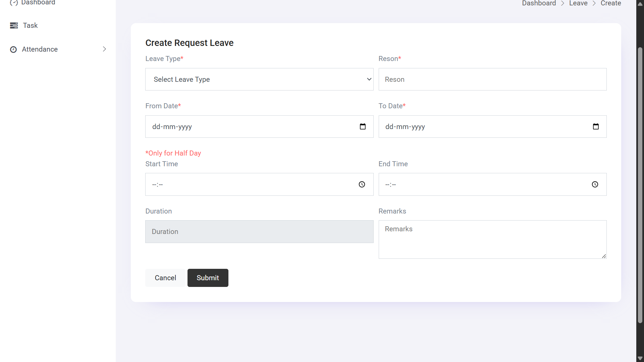Focus the Start Time field
Screen dimensions: 644x362
(259, 184)
